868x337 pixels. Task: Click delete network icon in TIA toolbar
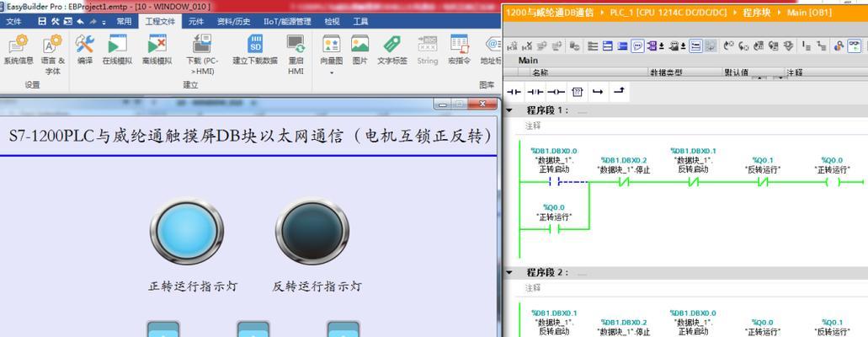pos(527,46)
